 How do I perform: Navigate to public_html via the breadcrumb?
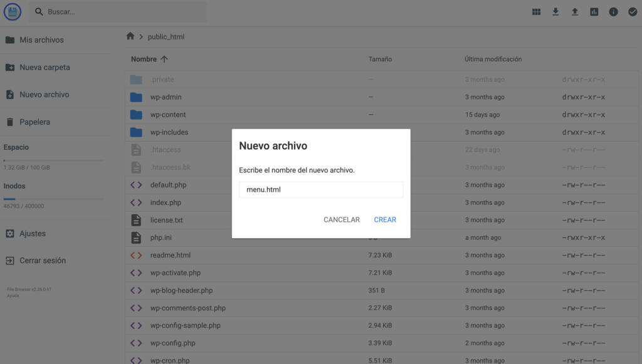[x=165, y=36]
